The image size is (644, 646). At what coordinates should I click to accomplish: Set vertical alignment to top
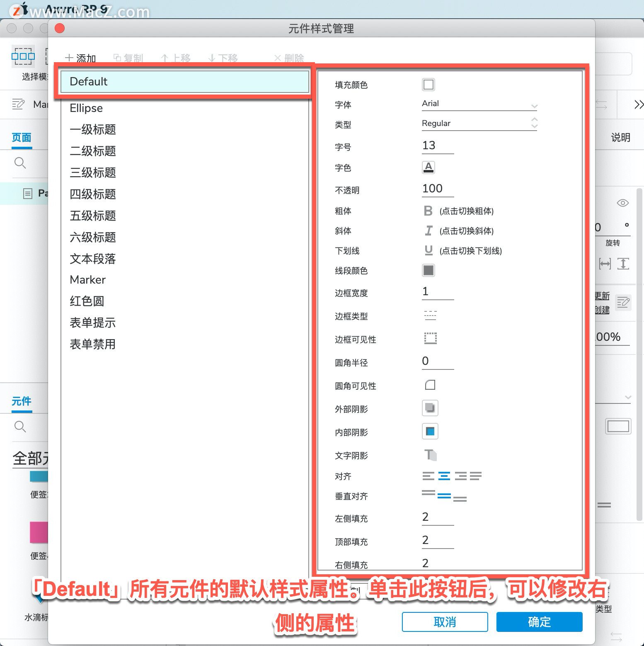(428, 493)
